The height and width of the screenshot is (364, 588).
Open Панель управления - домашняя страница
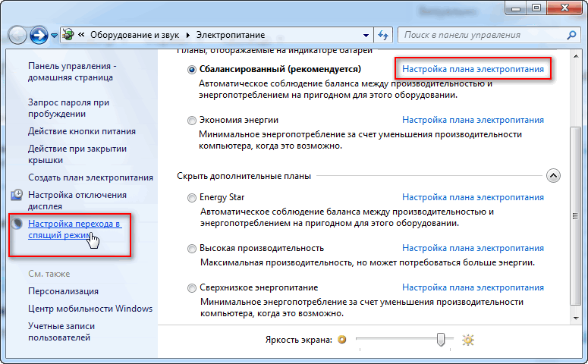pos(72,71)
